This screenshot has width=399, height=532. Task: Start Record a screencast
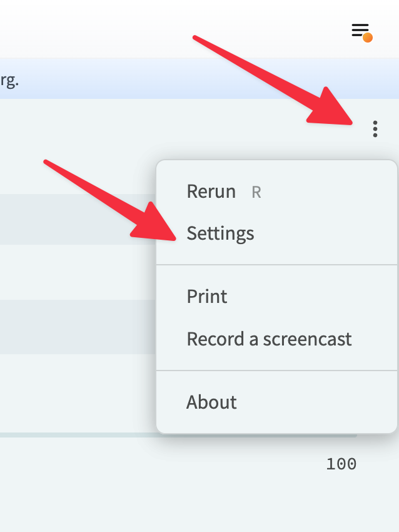[x=269, y=339]
